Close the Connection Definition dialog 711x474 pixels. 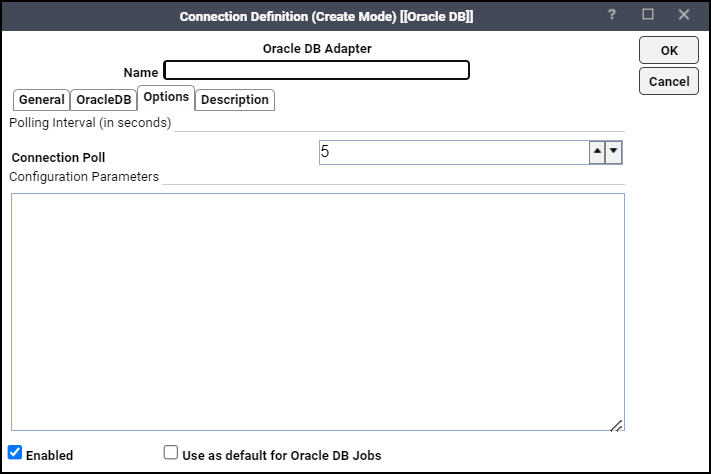684,15
